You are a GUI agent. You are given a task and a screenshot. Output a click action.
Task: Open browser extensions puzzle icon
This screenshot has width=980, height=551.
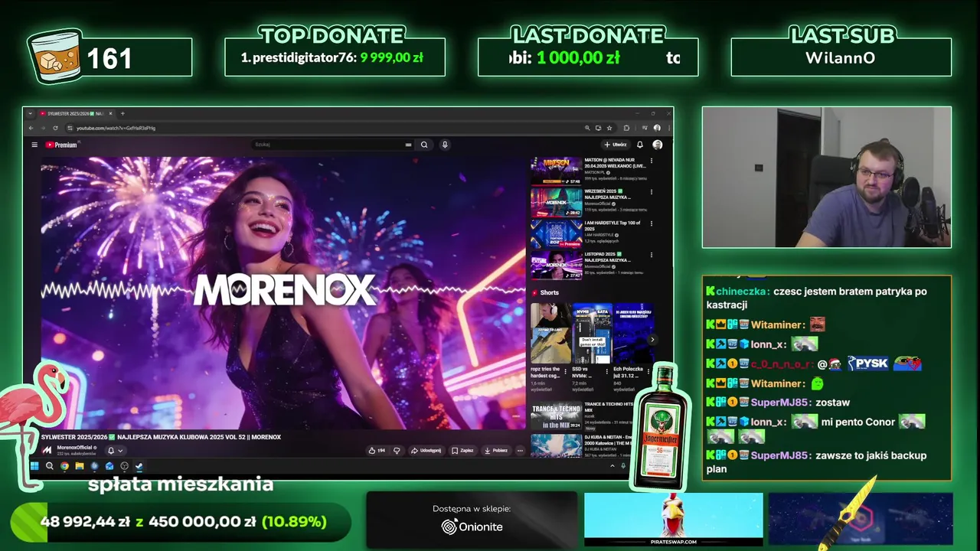click(x=626, y=128)
